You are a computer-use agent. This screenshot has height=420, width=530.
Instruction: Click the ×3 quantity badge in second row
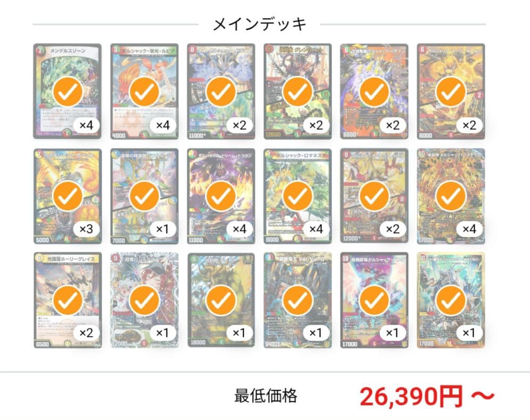tap(86, 229)
